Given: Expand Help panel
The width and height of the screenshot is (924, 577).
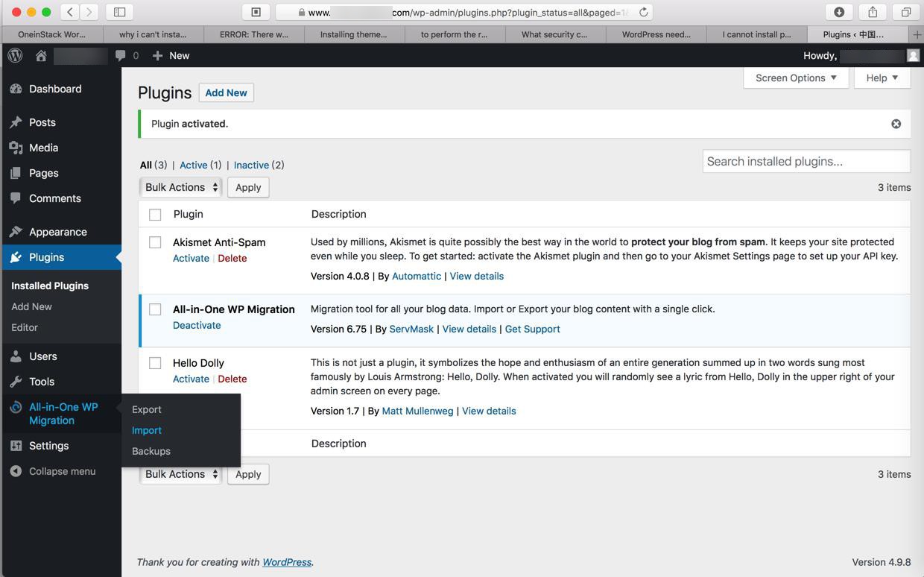Looking at the screenshot, I should pyautogui.click(x=882, y=78).
